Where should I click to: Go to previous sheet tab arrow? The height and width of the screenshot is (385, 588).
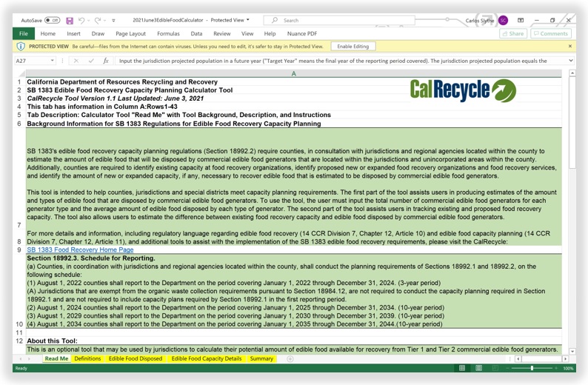tap(21, 359)
